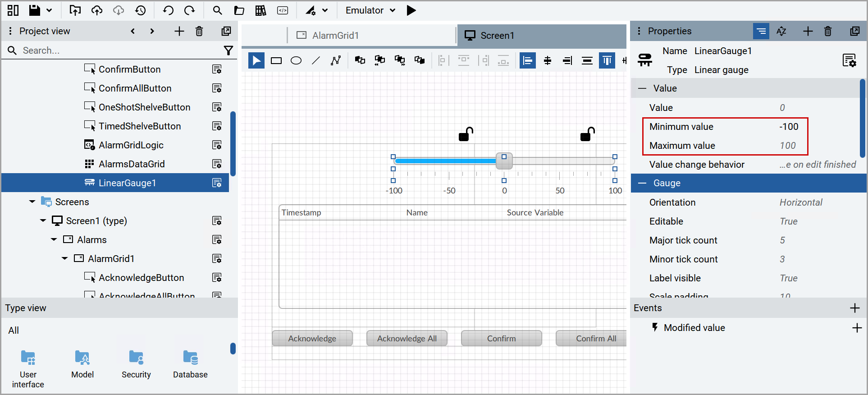Sort properties alphabetically with AZ icon

(x=781, y=31)
